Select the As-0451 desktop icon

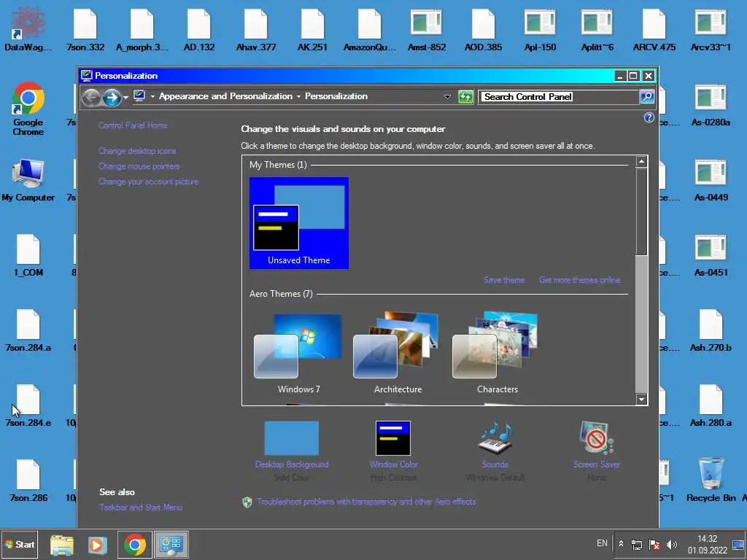pyautogui.click(x=711, y=256)
